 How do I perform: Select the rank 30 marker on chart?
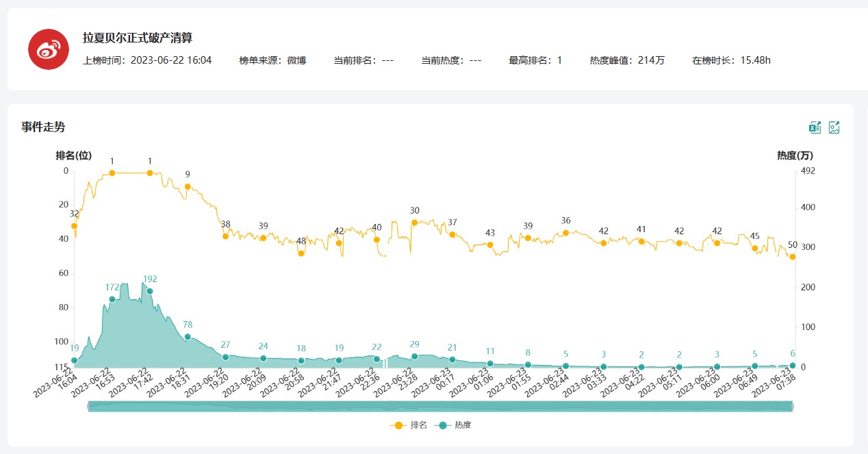[414, 223]
